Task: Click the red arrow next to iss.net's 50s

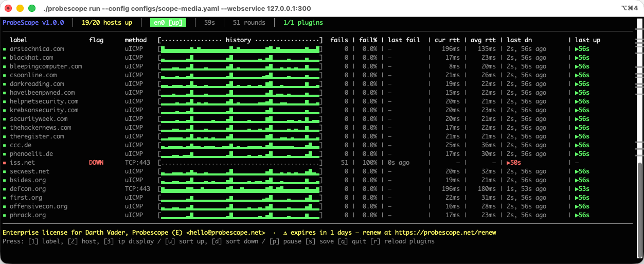Action: pyautogui.click(x=509, y=163)
